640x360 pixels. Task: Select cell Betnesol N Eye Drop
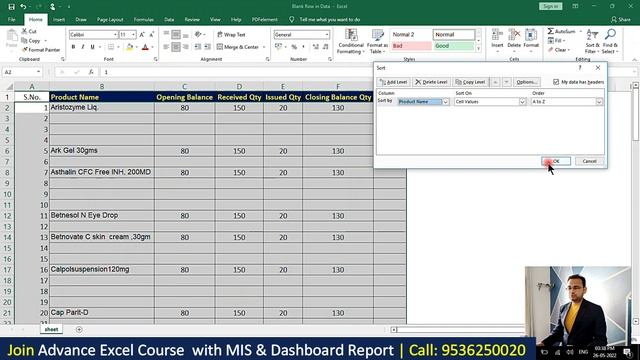pyautogui.click(x=102, y=216)
